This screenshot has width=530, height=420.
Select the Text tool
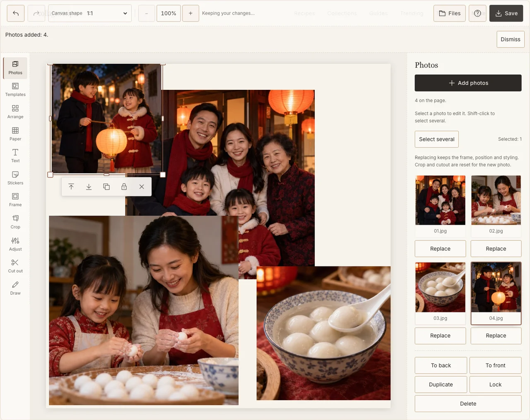pyautogui.click(x=15, y=156)
